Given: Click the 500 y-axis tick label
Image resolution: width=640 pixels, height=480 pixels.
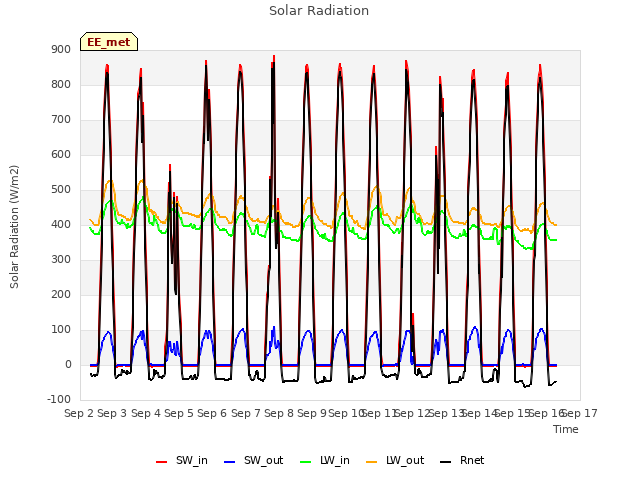Looking at the screenshot, I should 61,190.
